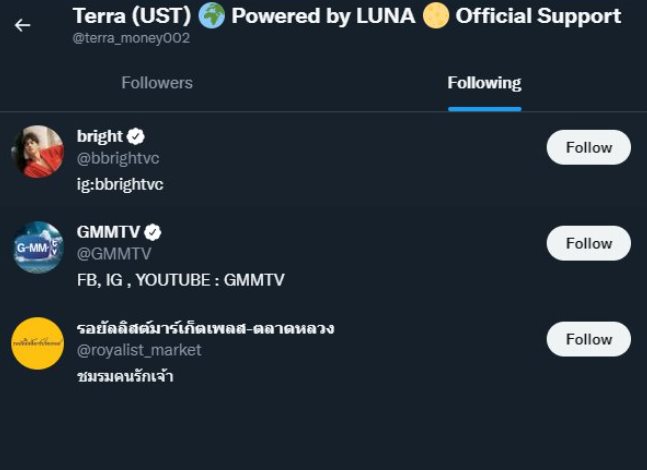
Task: Click the GMMTV display name
Action: pos(109,232)
